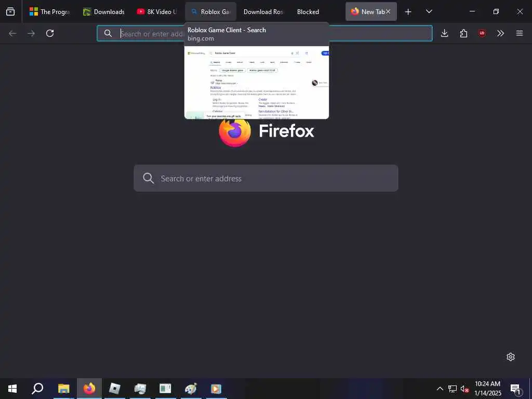The image size is (532, 399).
Task: Go forward one page
Action: [x=31, y=33]
